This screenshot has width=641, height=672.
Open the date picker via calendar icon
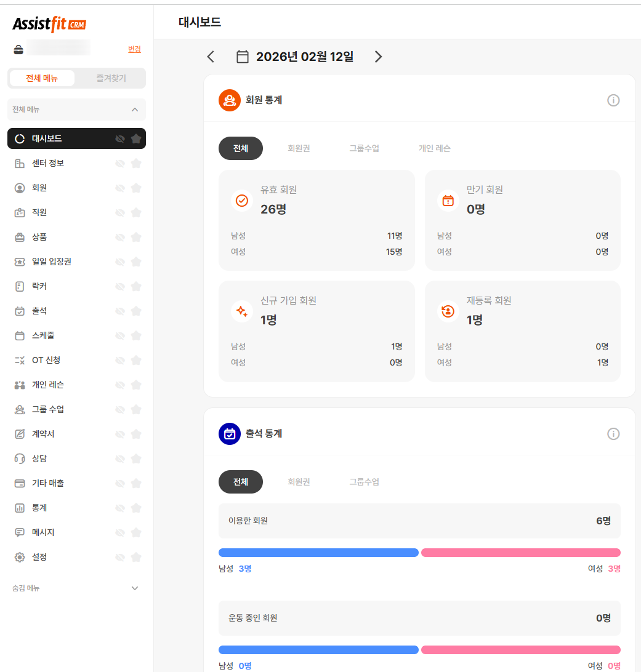click(242, 56)
